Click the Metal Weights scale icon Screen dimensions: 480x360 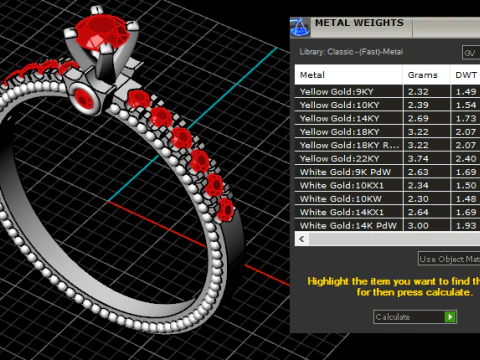pyautogui.click(x=300, y=27)
